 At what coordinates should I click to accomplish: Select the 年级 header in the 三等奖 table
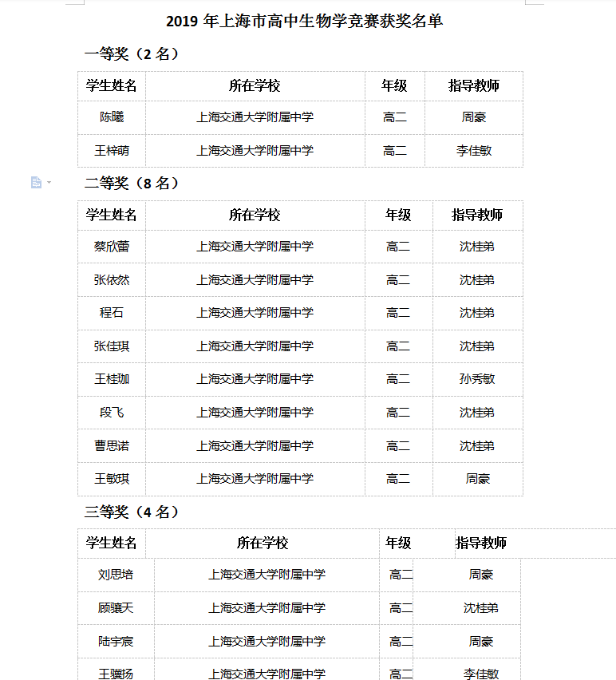398,543
